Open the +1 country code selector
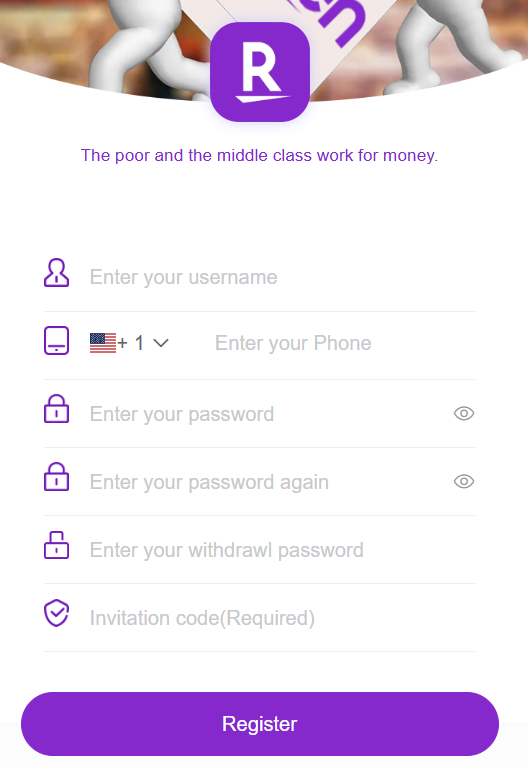The height and width of the screenshot is (767, 528). tap(130, 343)
